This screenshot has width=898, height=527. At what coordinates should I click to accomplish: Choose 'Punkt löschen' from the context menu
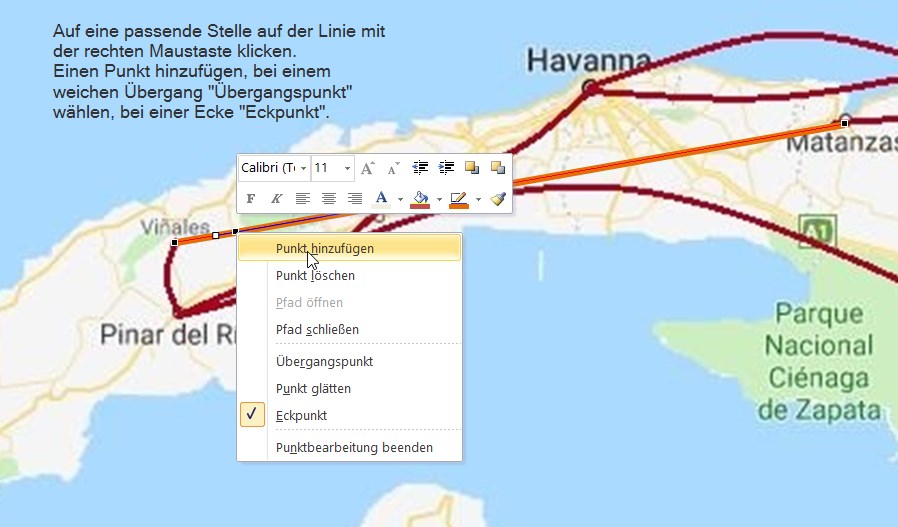[349, 276]
